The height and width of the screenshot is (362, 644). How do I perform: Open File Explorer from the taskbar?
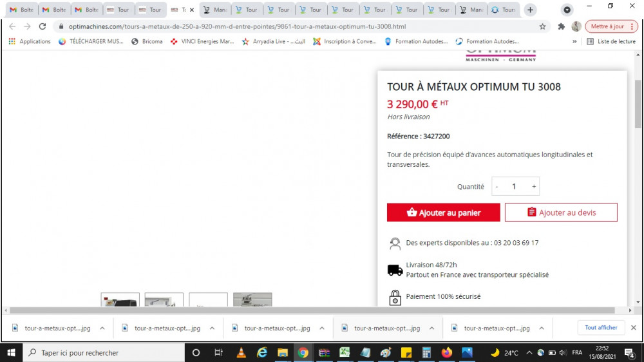point(282,352)
